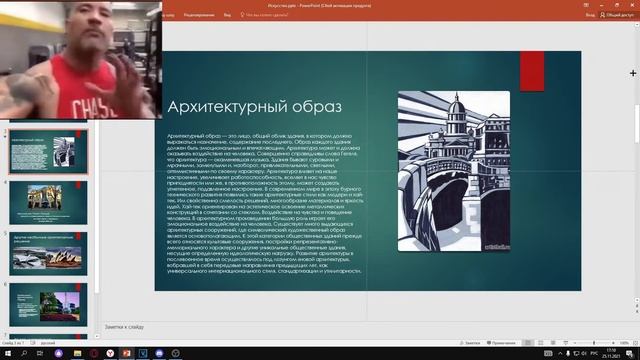Viewport: 640px width, 360px height.
Task: Select black-and-white cathedral bridge image
Action: pyautogui.click(x=454, y=171)
